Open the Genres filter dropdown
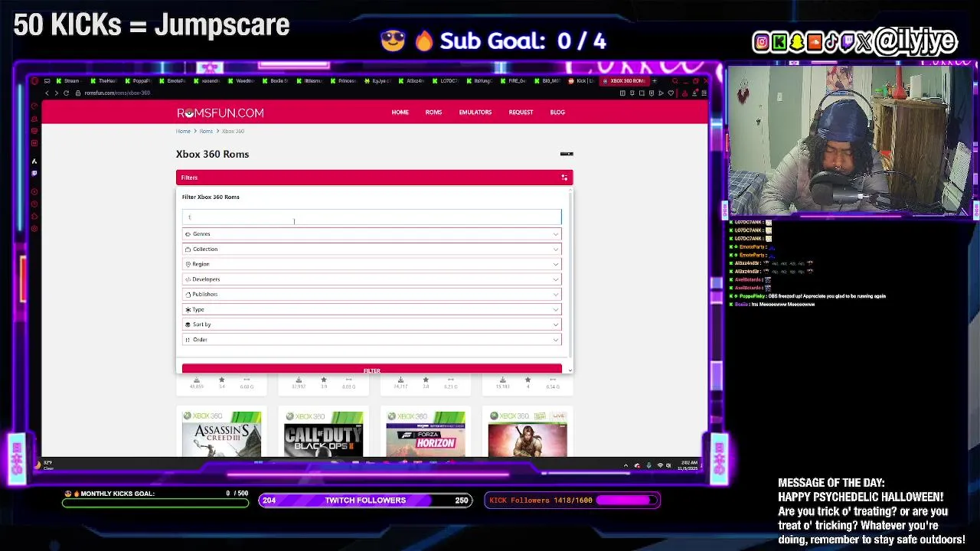This screenshot has height=551, width=980. click(371, 234)
